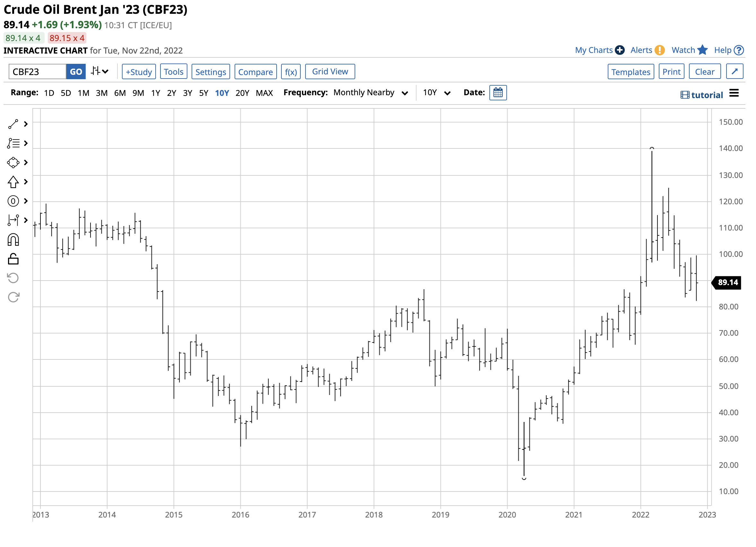Select the 1M range
Image resolution: width=756 pixels, height=547 pixels.
click(x=84, y=93)
